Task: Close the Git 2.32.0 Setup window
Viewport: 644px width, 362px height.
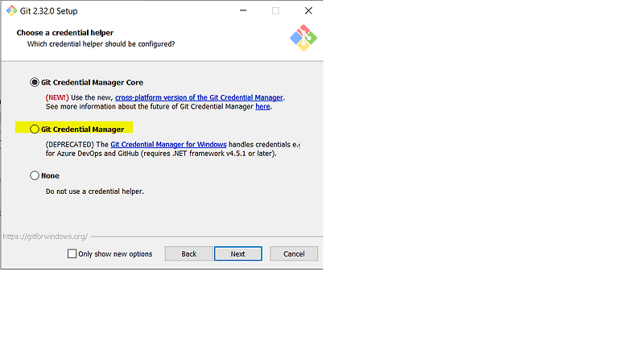Action: click(x=308, y=10)
